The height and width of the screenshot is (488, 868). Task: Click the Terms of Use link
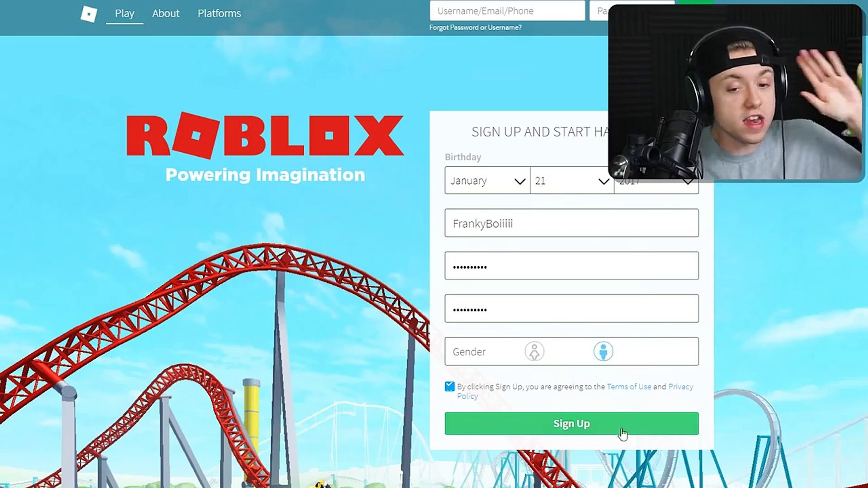[629, 386]
